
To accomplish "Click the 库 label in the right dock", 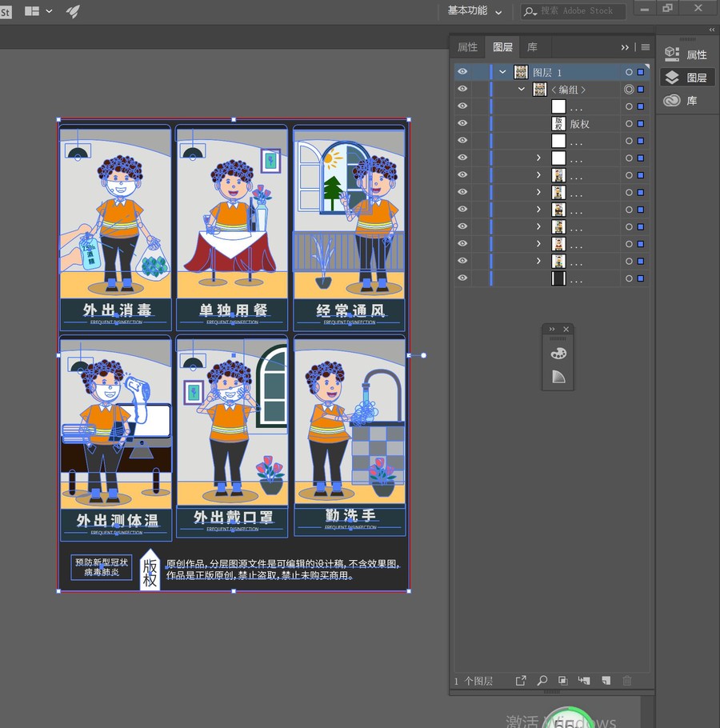I will click(692, 101).
